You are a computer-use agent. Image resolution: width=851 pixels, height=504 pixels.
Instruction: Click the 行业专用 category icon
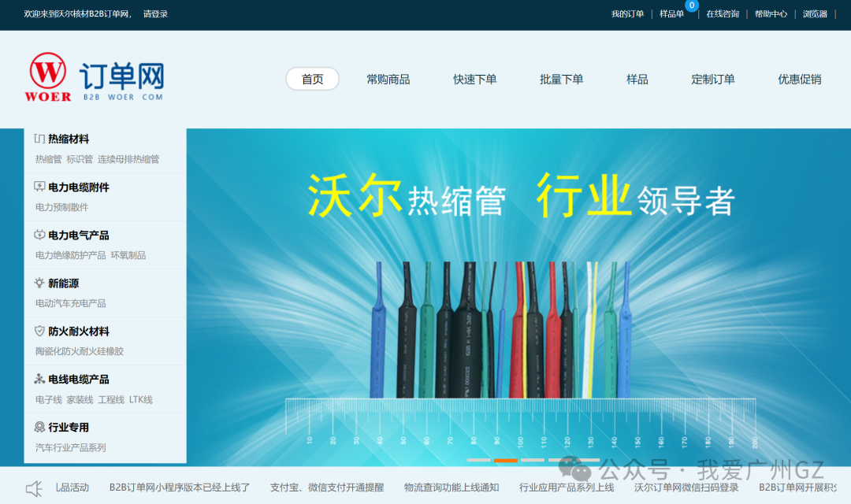(x=39, y=427)
